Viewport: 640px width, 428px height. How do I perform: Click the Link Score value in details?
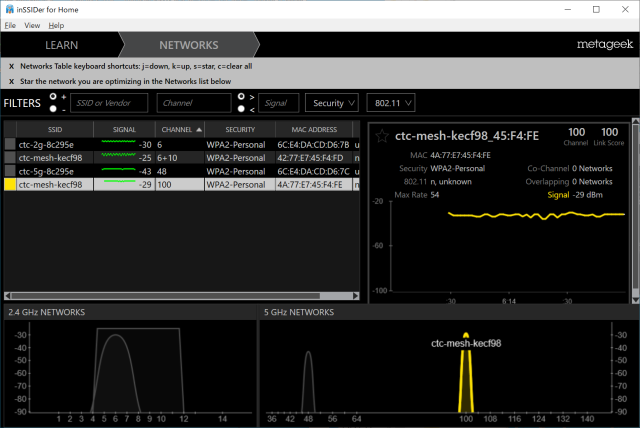coord(609,132)
